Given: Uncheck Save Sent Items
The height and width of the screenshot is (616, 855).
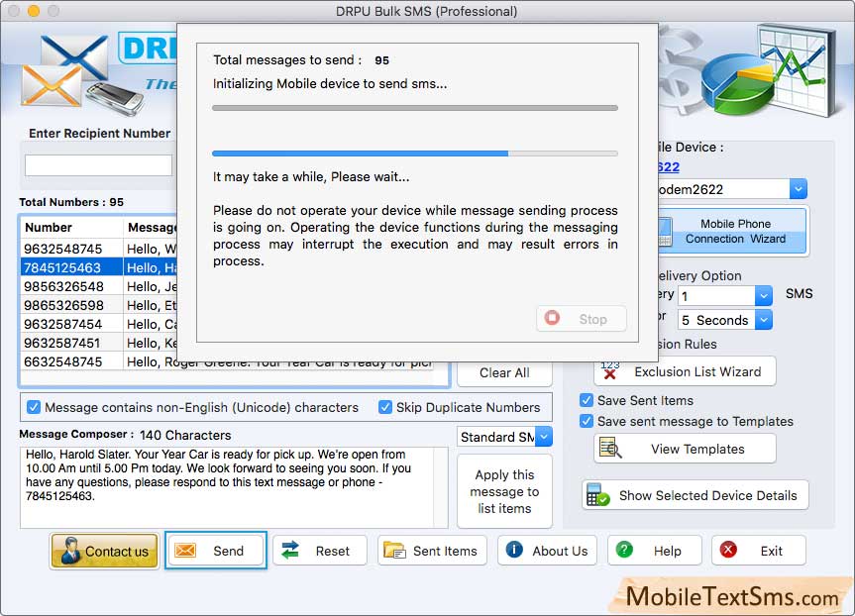Looking at the screenshot, I should (x=587, y=400).
